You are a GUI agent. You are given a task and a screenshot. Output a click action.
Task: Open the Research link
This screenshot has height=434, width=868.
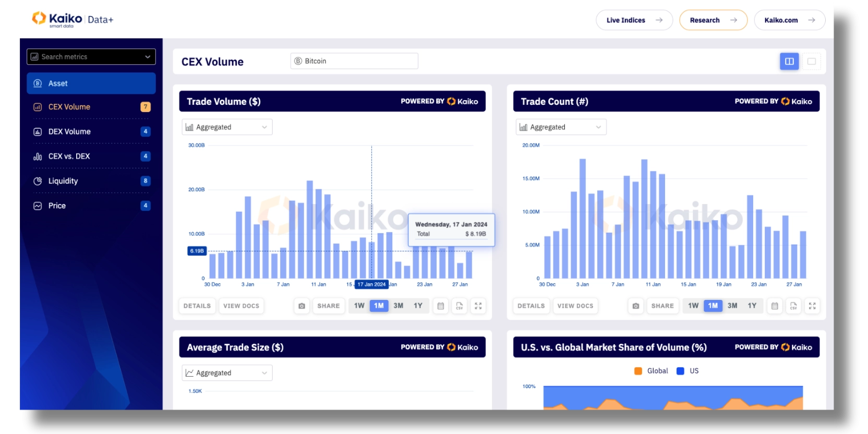[x=713, y=20]
